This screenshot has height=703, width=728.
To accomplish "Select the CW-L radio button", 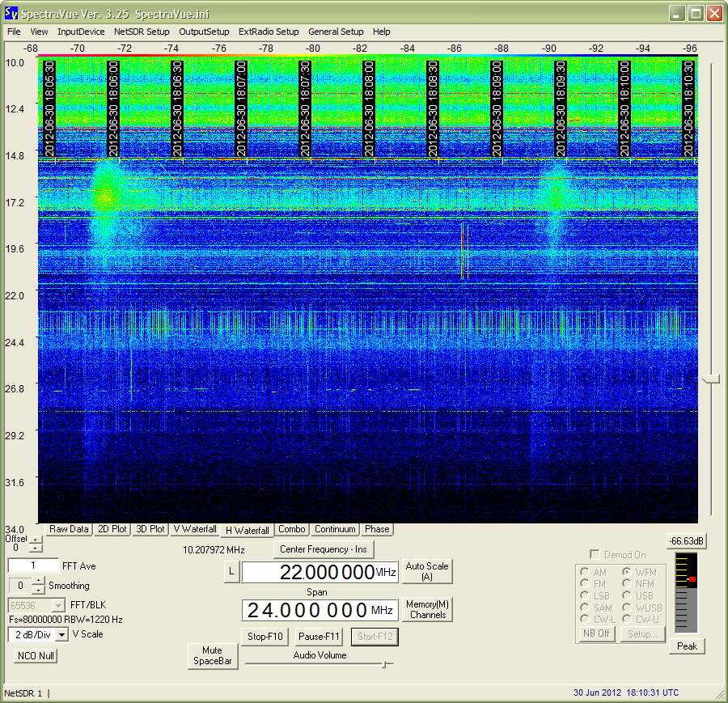I will (585, 619).
